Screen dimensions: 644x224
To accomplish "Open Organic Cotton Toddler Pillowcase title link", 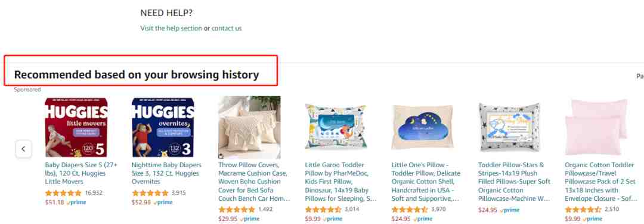I will [600, 182].
